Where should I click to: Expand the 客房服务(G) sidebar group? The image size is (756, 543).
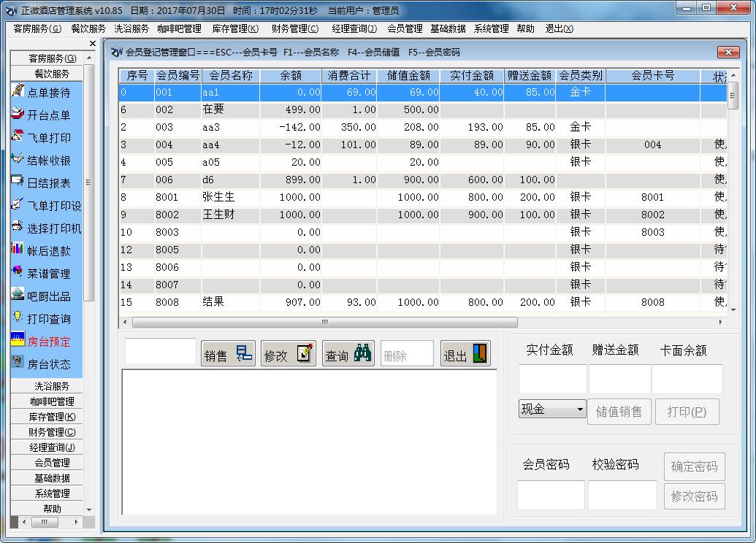click(x=47, y=58)
